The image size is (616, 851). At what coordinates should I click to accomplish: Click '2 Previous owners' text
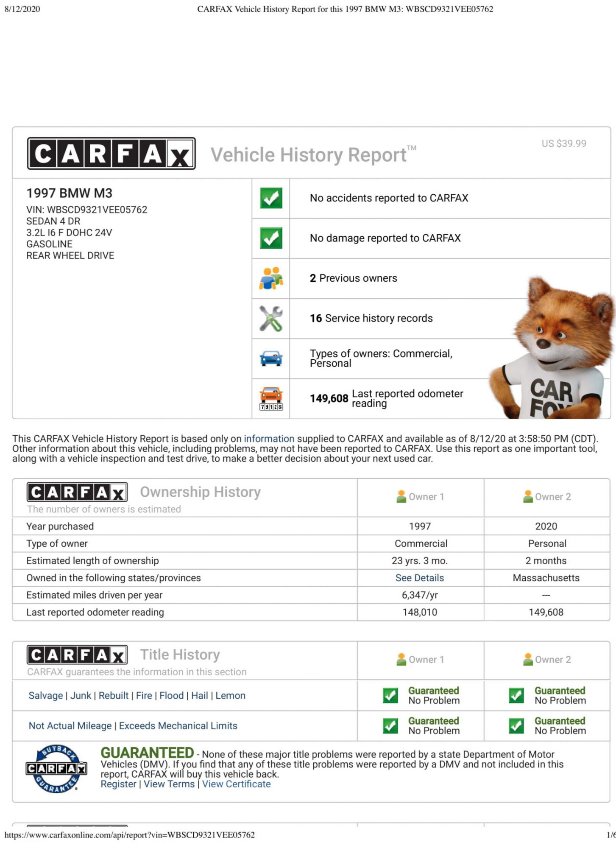[x=354, y=278]
